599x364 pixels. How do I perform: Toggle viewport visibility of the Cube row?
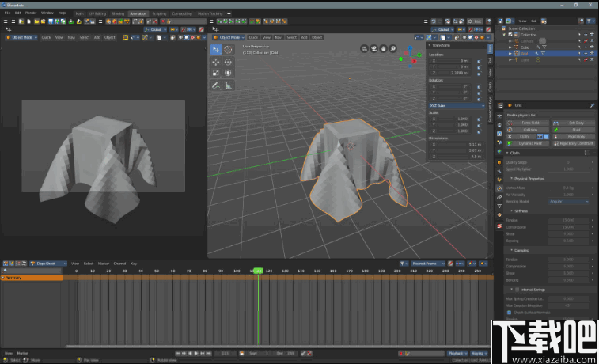click(586, 47)
